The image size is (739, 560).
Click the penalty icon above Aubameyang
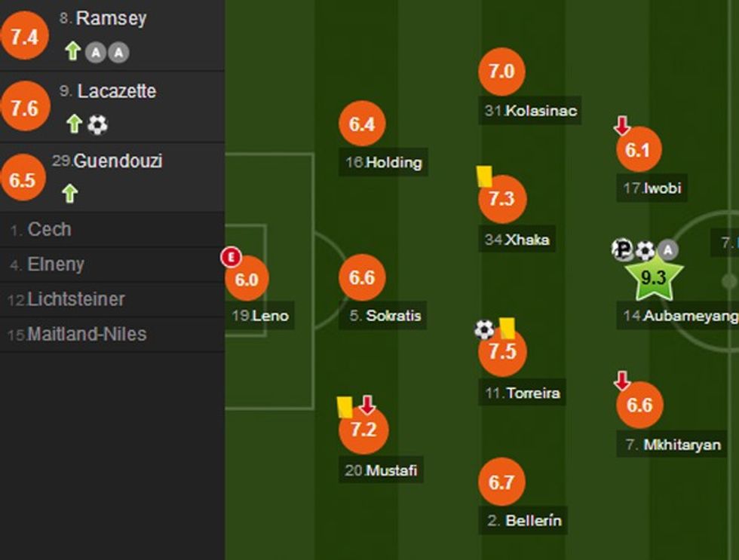click(623, 249)
